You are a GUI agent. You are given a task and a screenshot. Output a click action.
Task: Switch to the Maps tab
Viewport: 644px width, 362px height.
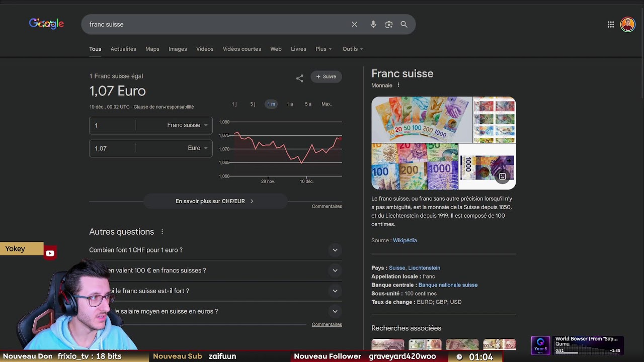(x=152, y=49)
